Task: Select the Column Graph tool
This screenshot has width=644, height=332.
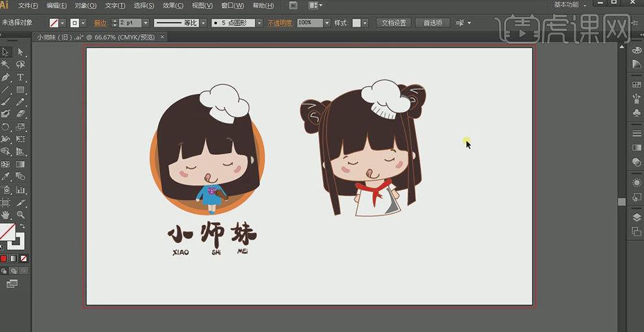Action: click(20, 189)
